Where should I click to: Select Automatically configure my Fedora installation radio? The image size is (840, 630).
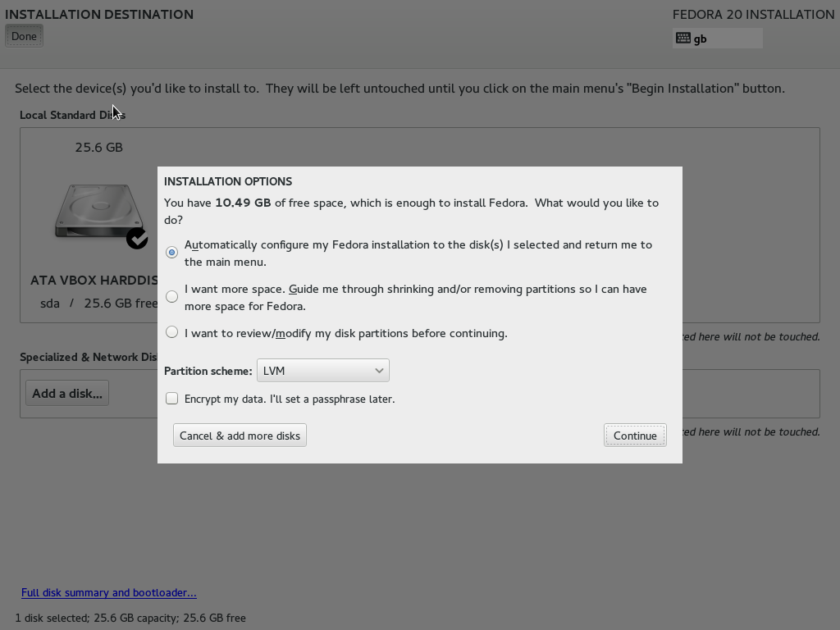[x=171, y=253]
